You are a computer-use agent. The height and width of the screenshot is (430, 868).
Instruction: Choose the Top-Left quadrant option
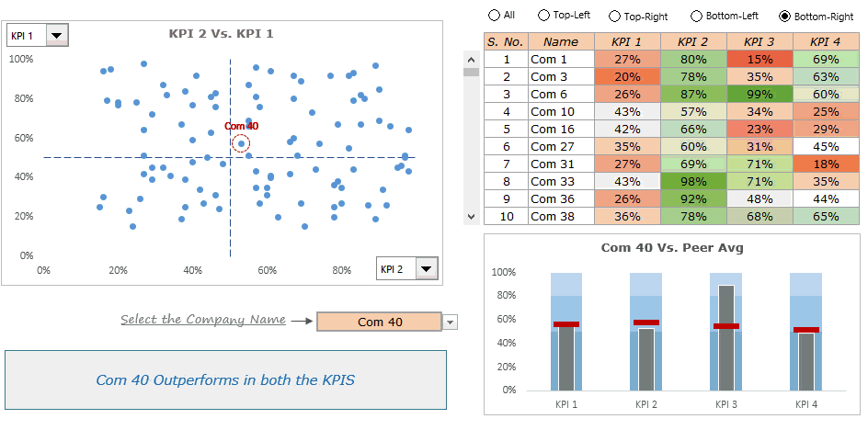pos(544,16)
